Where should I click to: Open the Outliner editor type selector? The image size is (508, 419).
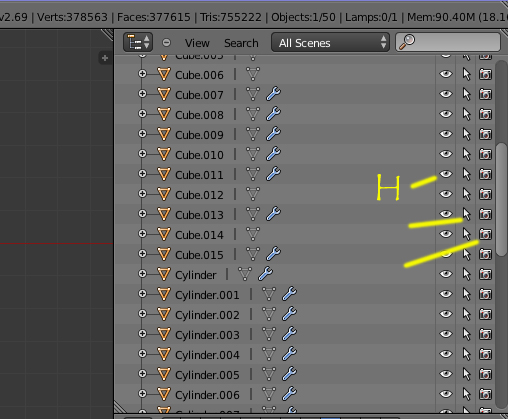pos(138,42)
